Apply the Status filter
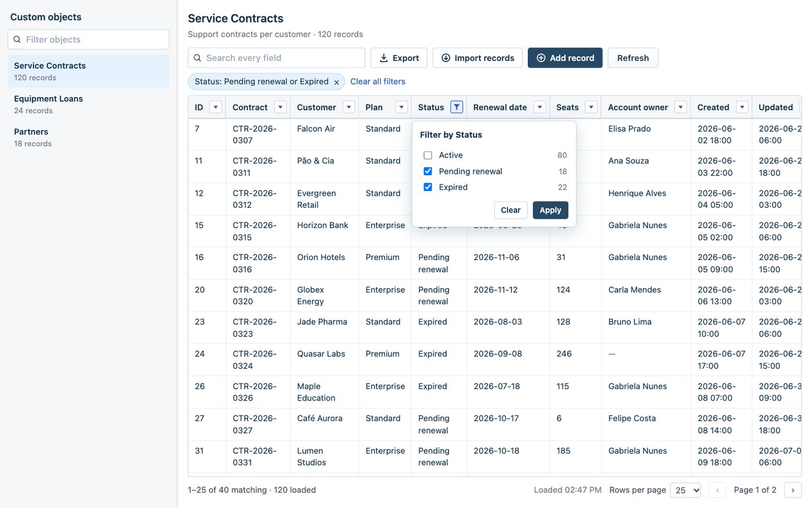This screenshot has width=812, height=508. (x=550, y=210)
